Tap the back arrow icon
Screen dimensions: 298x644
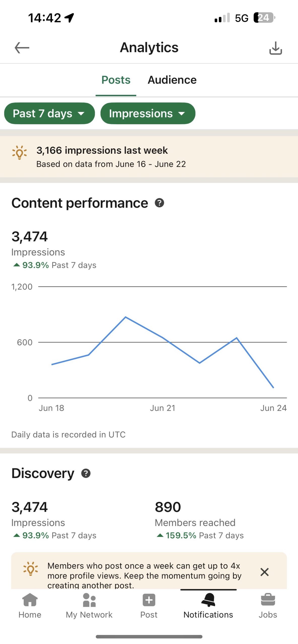22,48
